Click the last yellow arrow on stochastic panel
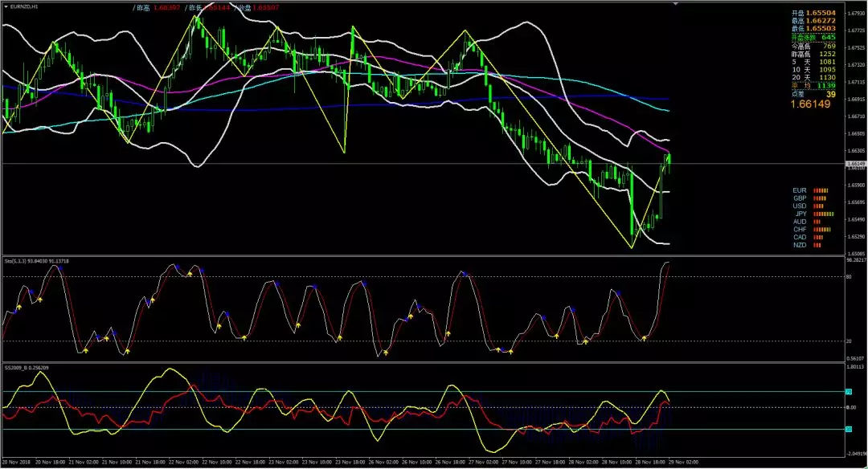The height and width of the screenshot is (469, 868). 645,338
